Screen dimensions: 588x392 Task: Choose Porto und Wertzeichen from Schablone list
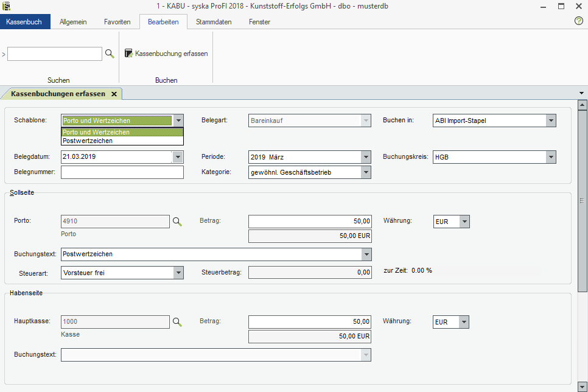coord(122,132)
